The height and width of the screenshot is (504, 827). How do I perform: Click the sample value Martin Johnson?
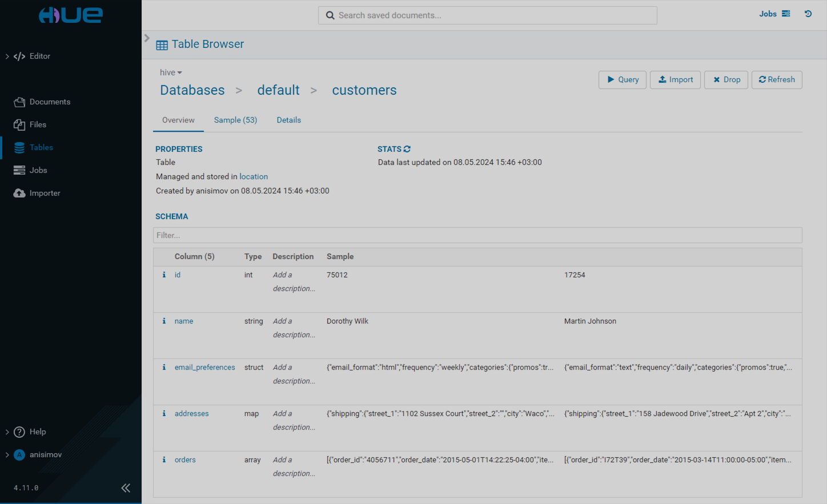click(x=590, y=321)
